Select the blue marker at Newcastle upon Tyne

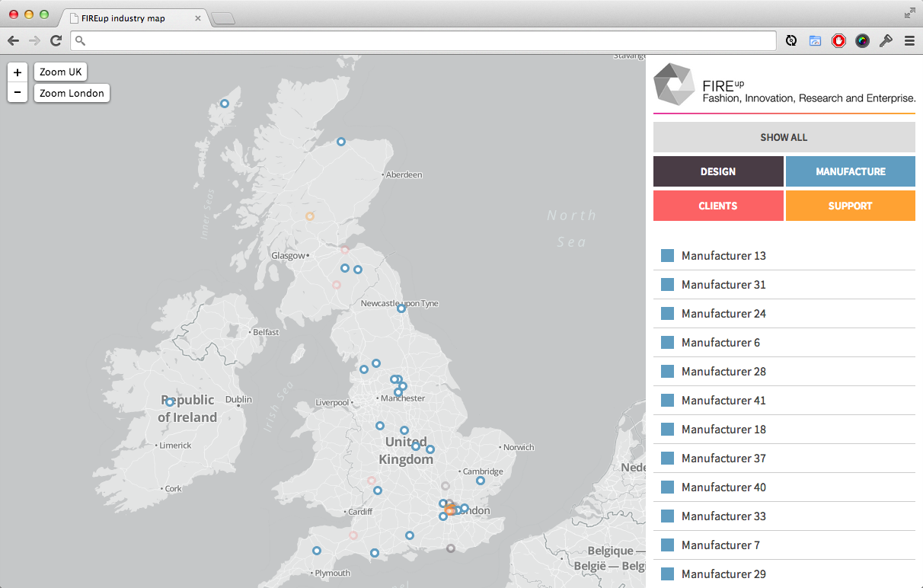click(401, 308)
